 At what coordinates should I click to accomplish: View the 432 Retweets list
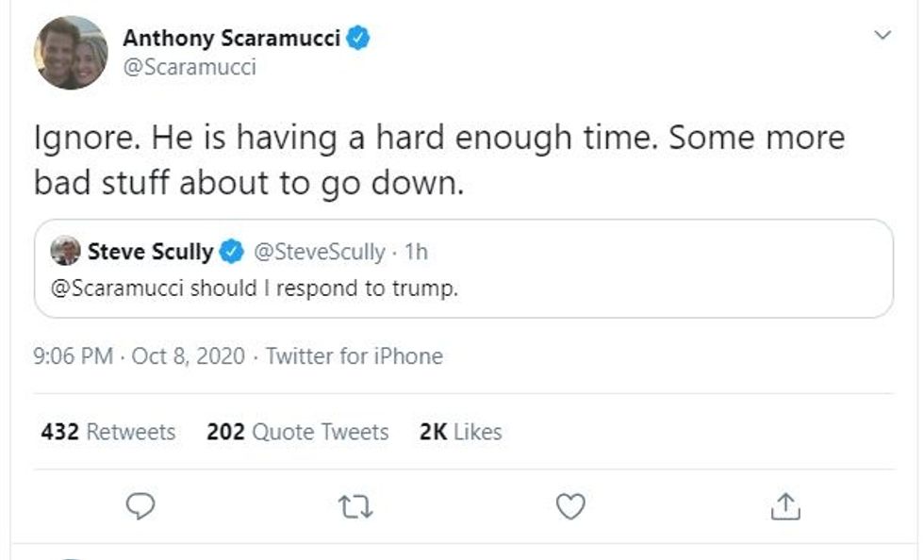click(108, 432)
